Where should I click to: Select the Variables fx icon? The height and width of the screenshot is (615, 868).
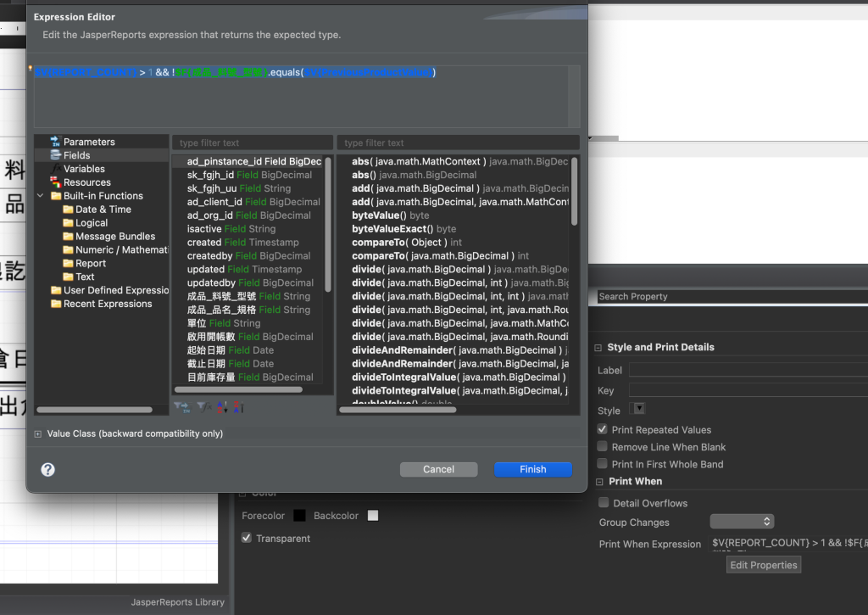[55, 169]
